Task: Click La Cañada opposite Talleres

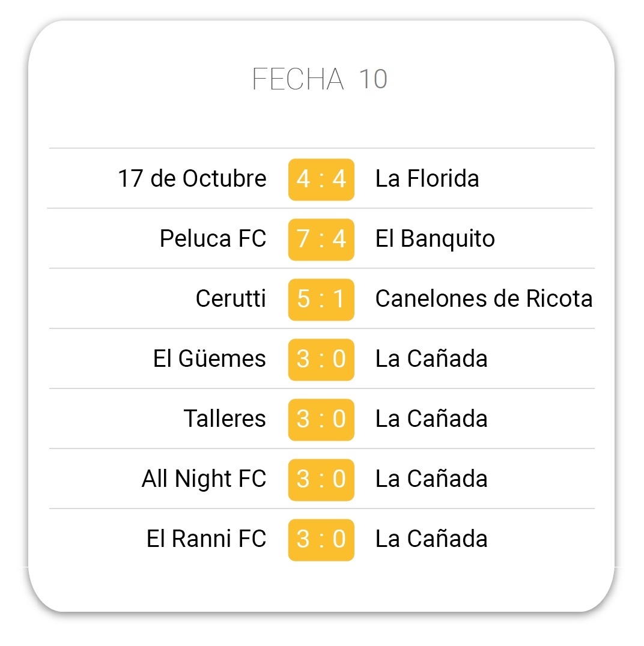Action: coord(431,419)
